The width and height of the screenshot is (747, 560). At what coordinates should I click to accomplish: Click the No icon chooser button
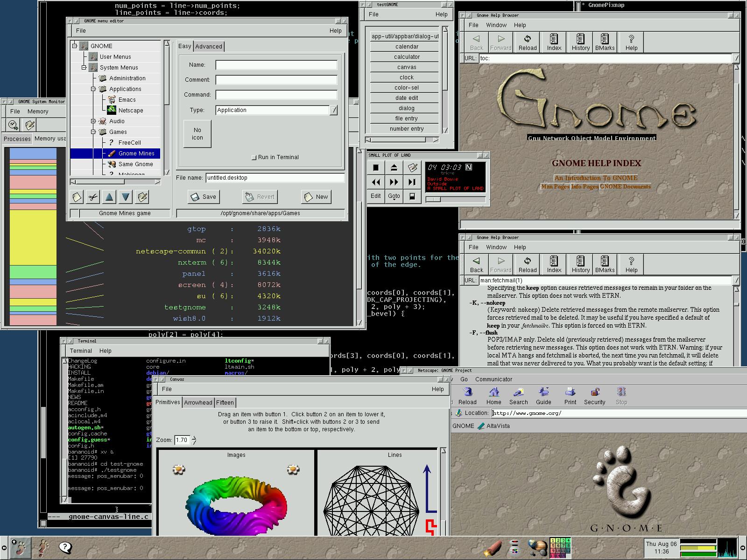point(197,134)
